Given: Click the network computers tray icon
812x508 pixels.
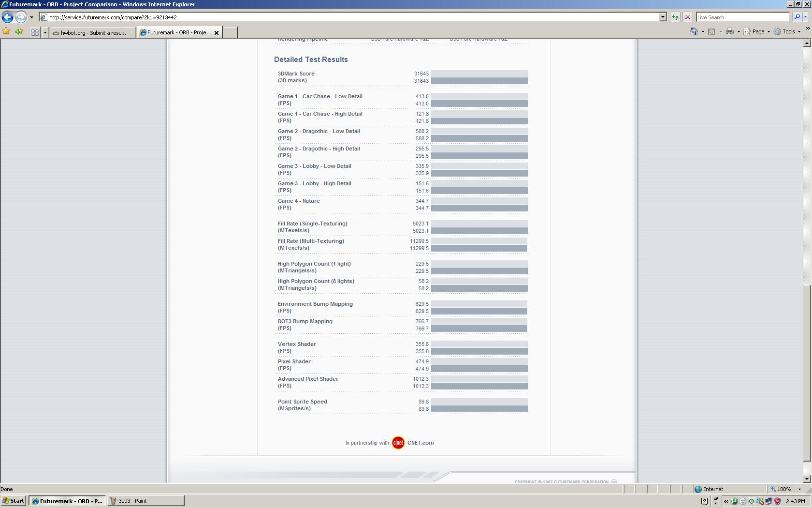Looking at the screenshot, I should pos(768,501).
